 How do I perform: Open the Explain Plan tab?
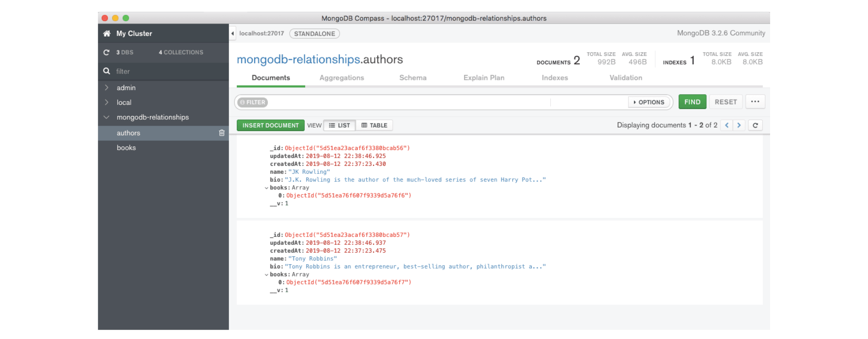484,78
